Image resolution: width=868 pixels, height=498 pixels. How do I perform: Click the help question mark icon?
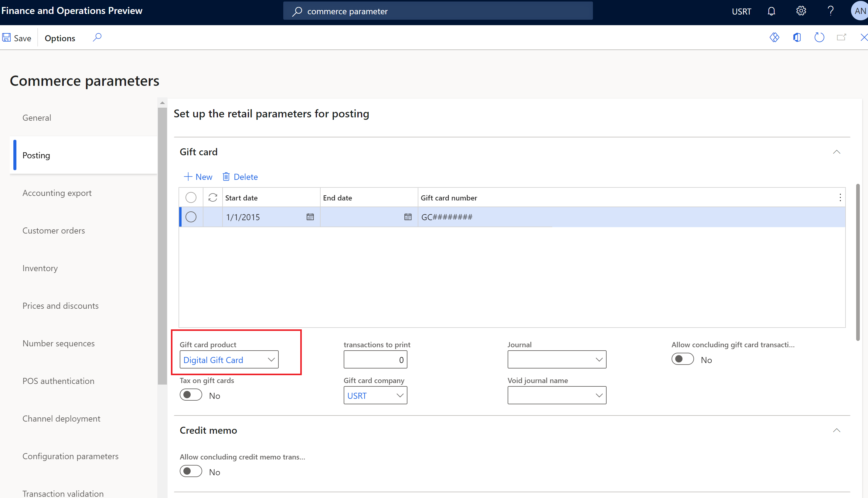tap(830, 11)
